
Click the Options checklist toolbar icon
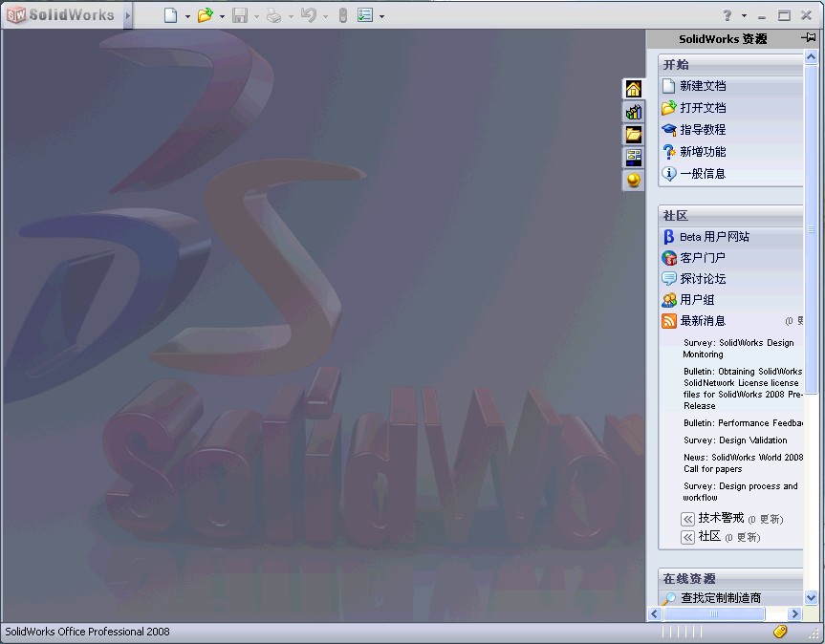pyautogui.click(x=365, y=15)
